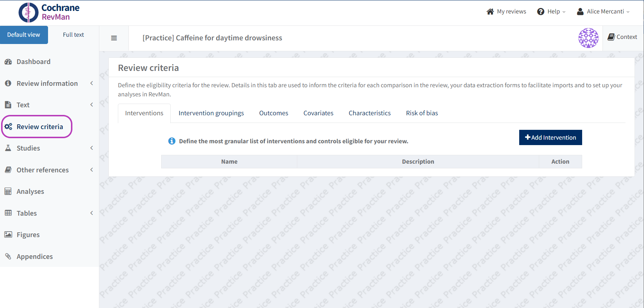The width and height of the screenshot is (644, 308).
Task: Open the Alice Mercanti user dropdown
Action: tap(603, 12)
